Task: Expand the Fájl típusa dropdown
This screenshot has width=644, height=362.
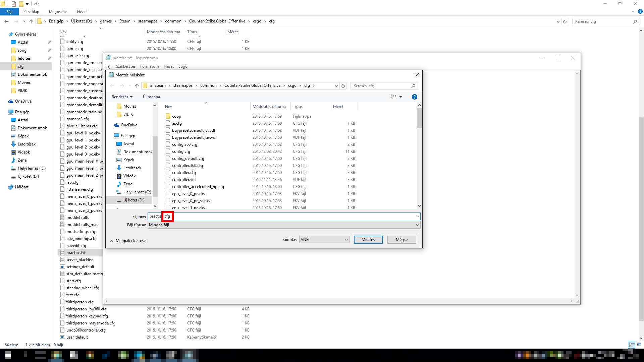Action: click(x=284, y=225)
